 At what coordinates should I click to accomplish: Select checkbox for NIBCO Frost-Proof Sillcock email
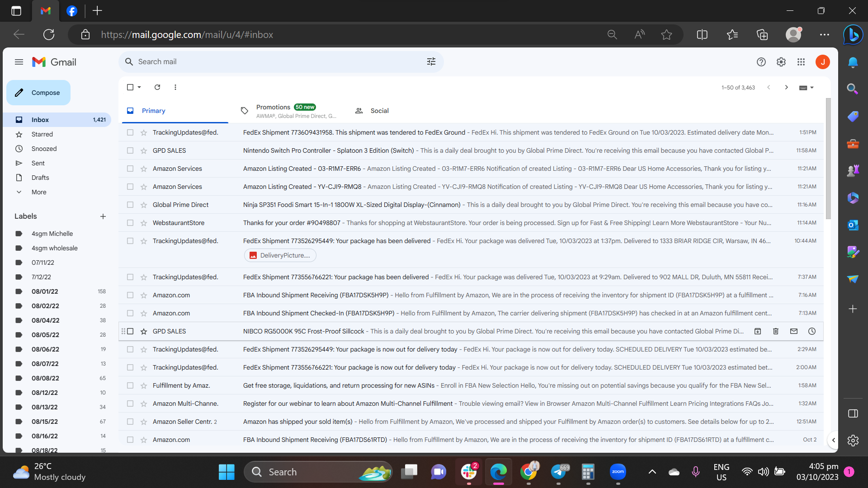pyautogui.click(x=130, y=331)
